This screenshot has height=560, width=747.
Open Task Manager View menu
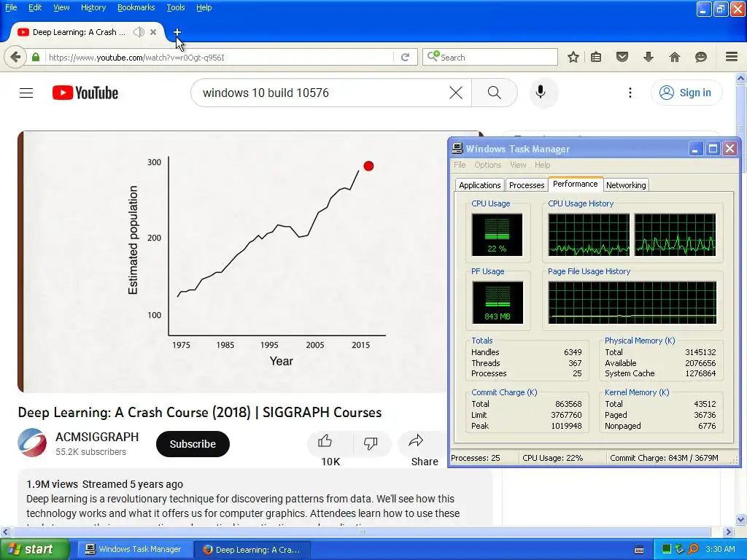[x=518, y=165]
